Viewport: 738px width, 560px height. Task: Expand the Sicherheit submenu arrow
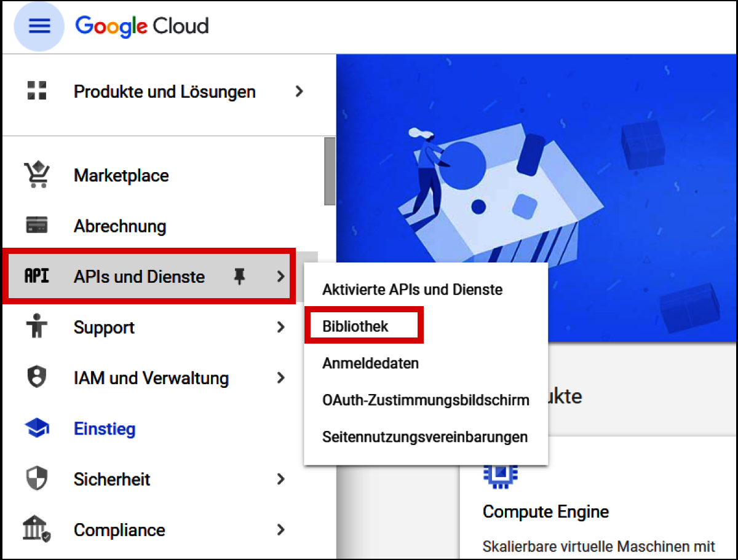coord(281,479)
